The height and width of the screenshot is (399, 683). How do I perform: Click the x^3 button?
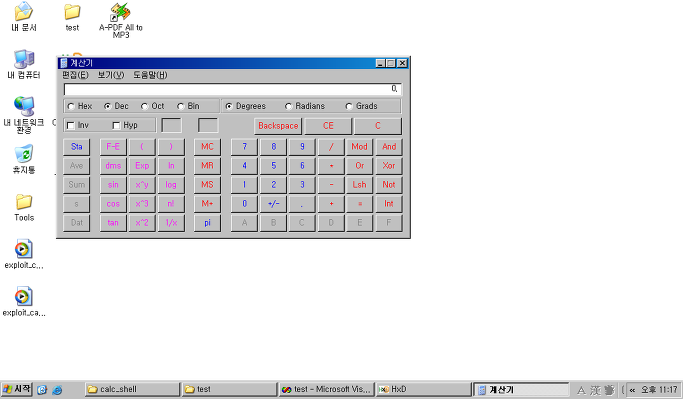142,204
